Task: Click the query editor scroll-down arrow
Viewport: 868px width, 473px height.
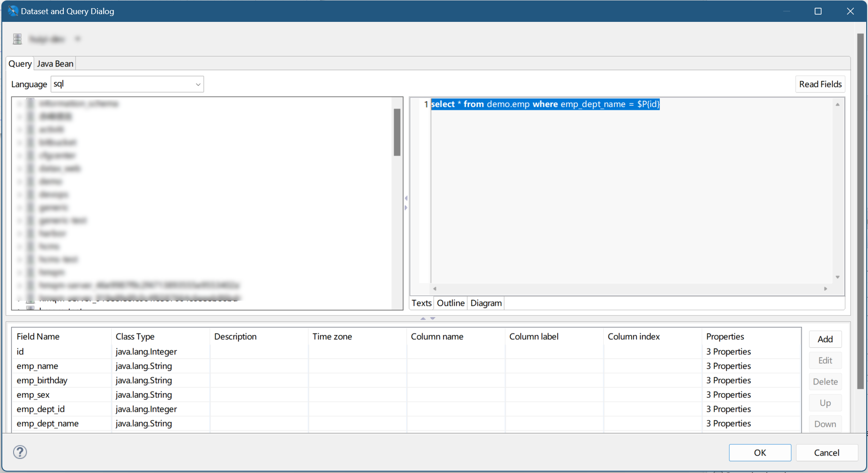Action: coord(837,277)
